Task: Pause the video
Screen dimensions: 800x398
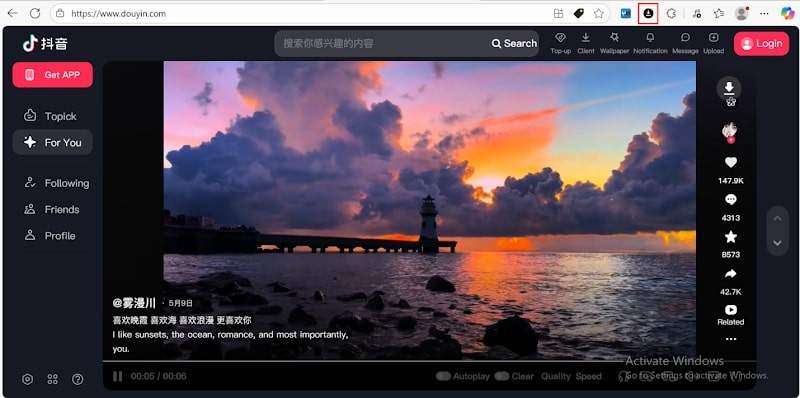Action: pos(117,376)
